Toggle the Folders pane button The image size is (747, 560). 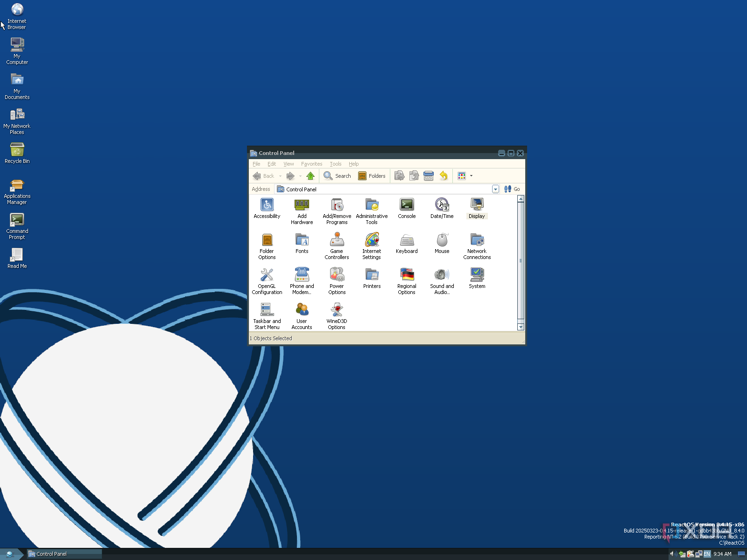point(372,176)
